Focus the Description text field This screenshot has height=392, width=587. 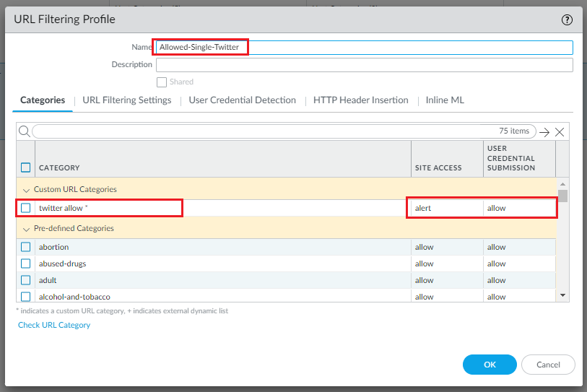point(364,65)
